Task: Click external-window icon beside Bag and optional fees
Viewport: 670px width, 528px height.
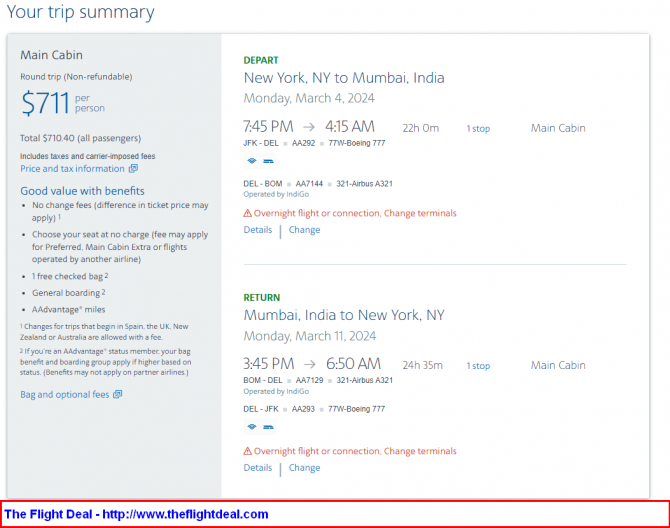Action: tap(118, 394)
